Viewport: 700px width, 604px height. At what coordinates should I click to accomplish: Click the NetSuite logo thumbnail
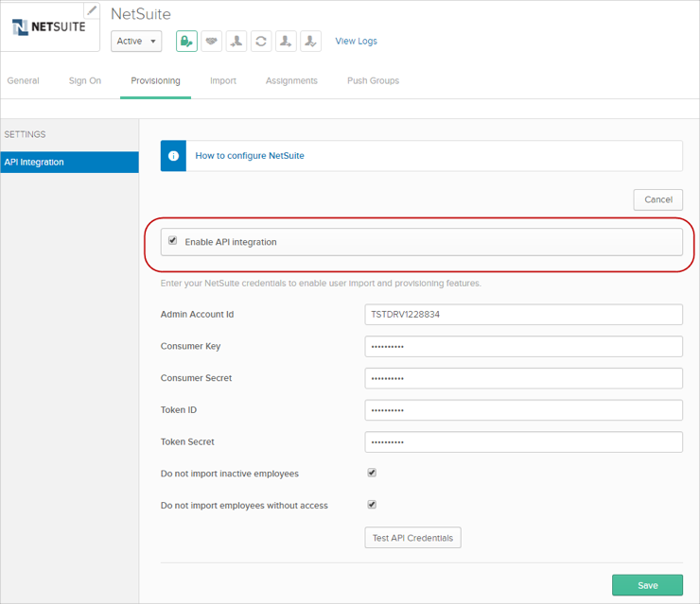[x=48, y=28]
